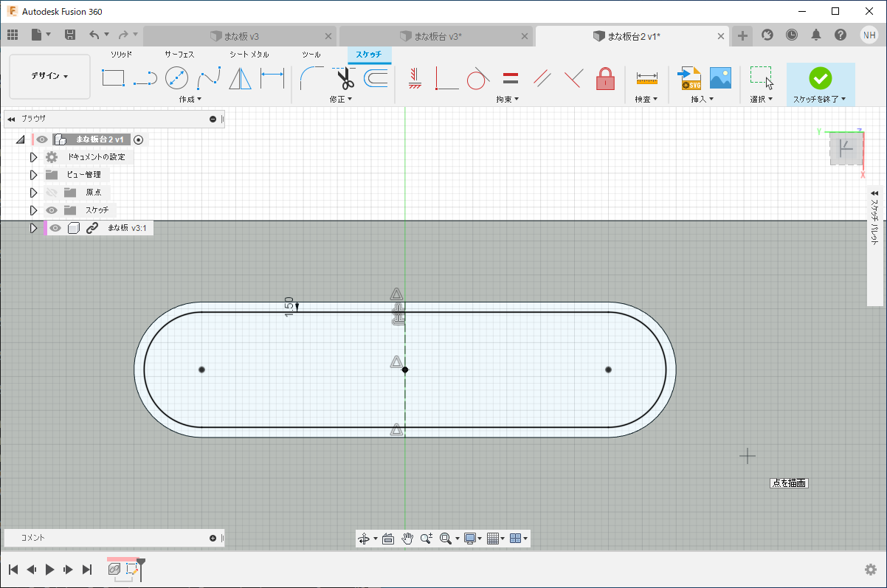This screenshot has width=887, height=588.
Task: Click the insert SVG icon
Action: pos(689,77)
